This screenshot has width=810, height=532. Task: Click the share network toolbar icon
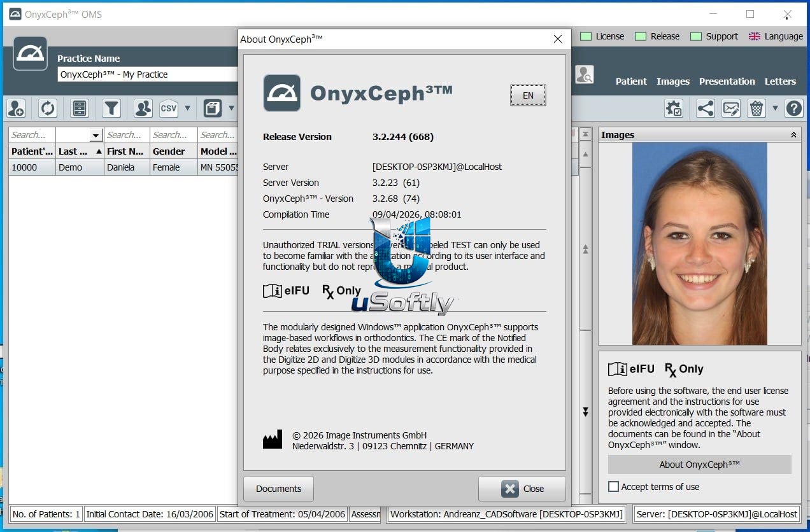click(705, 108)
